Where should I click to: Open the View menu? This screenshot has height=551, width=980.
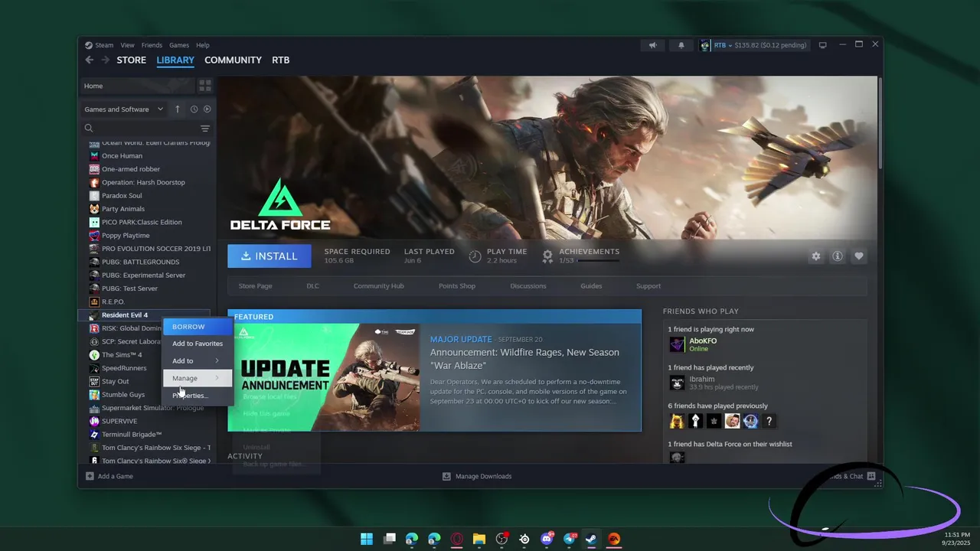click(127, 45)
